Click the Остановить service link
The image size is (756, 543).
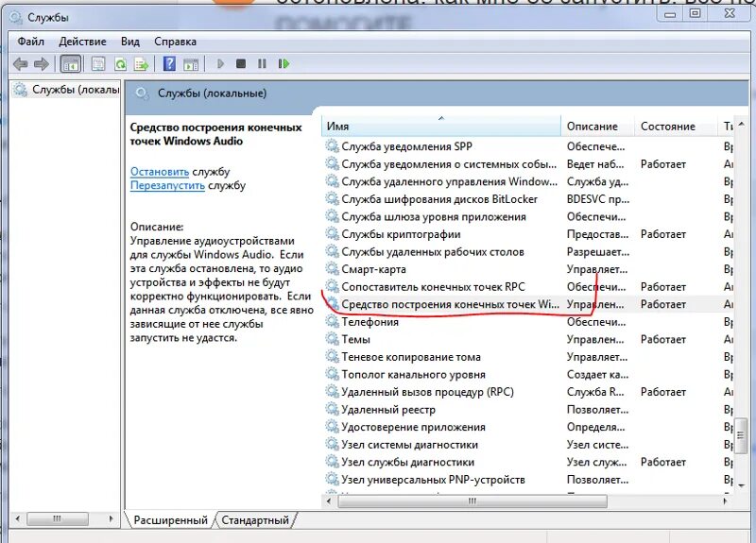pyautogui.click(x=160, y=172)
